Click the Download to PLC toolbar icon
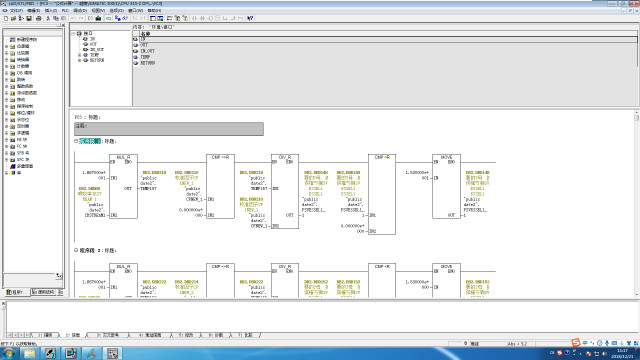Image resolution: width=640 pixels, height=360 pixels. pos(98,18)
